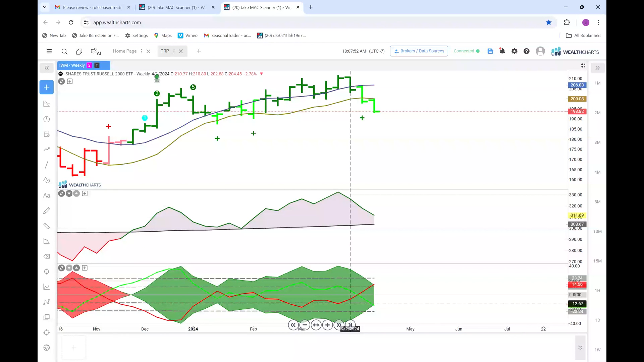Switch to the Home Page tab

click(124, 51)
